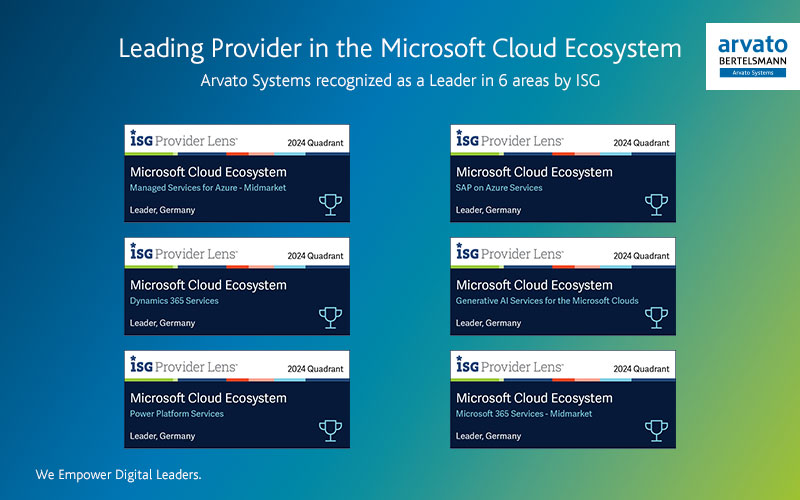Click '2024 Quadrant' on SAP on Azure badge
The image size is (800, 500).
pyautogui.click(x=641, y=143)
